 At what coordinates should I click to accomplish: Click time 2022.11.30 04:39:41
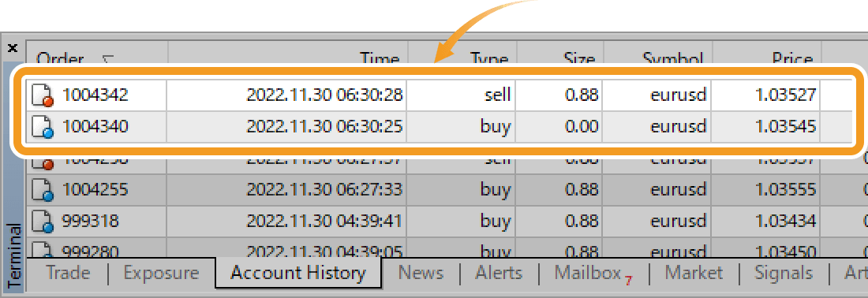click(324, 222)
